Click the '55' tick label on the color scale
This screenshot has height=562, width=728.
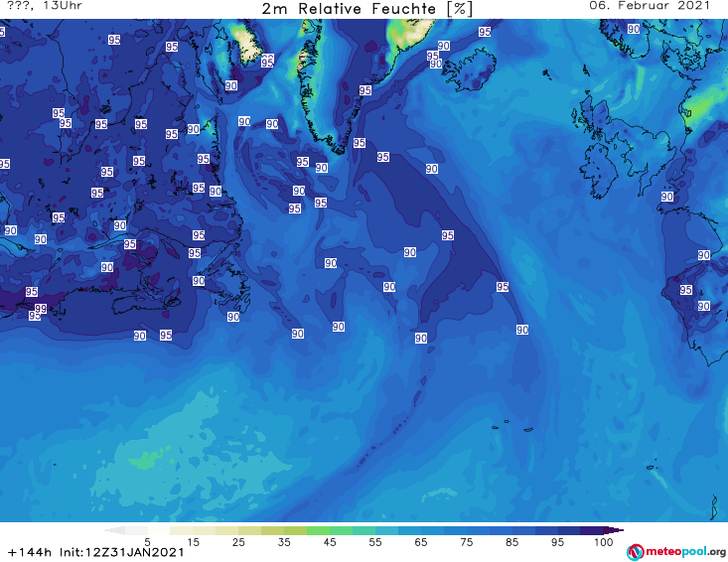[375, 542]
